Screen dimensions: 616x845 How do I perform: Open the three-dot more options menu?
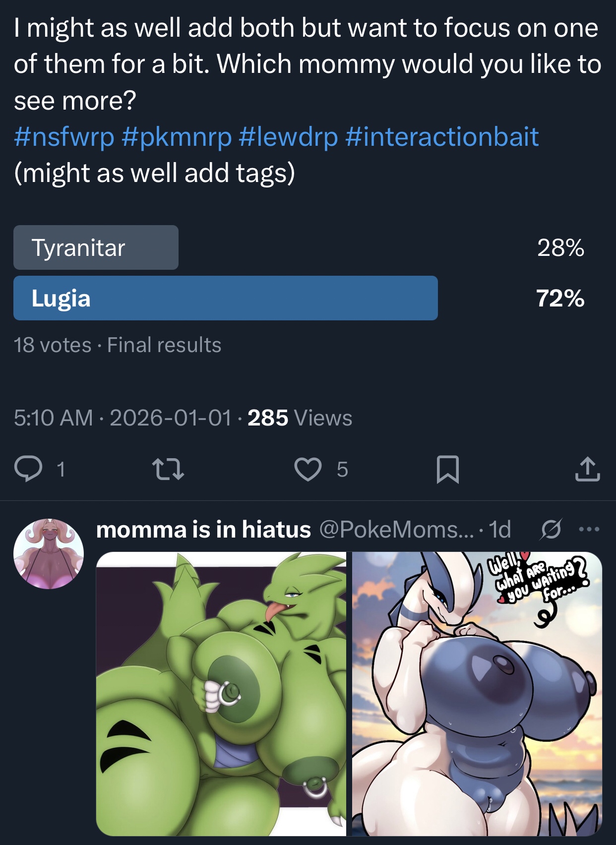tap(589, 530)
